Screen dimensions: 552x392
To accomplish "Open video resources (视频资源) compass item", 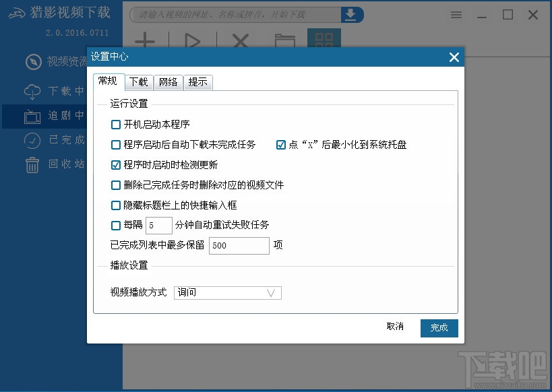I will pyautogui.click(x=57, y=62).
